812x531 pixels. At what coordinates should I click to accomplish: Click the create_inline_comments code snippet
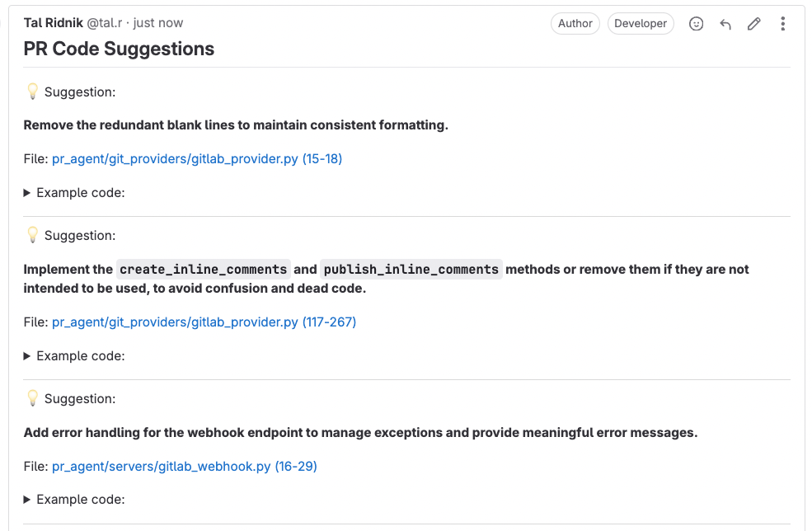(x=203, y=270)
